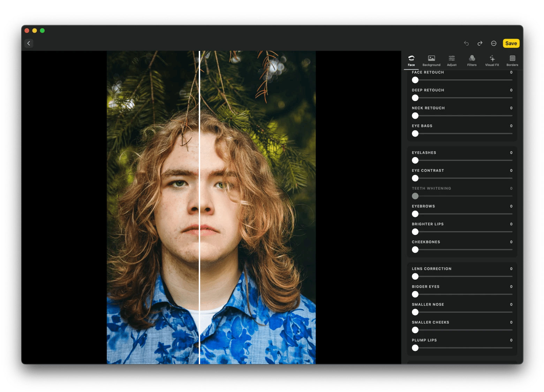Viewport: 544px width, 392px height.
Task: Click the EYE BAGS label
Action: [422, 126]
